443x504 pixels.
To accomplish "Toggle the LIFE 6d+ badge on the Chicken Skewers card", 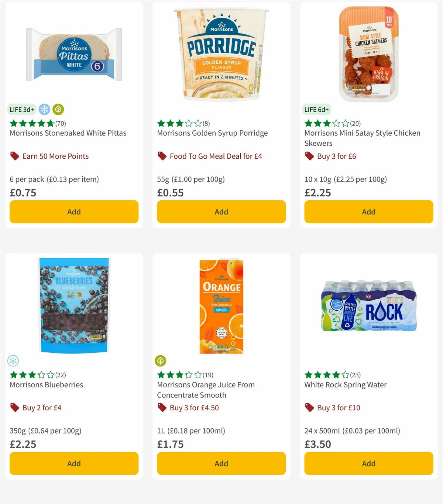I will [x=317, y=110].
